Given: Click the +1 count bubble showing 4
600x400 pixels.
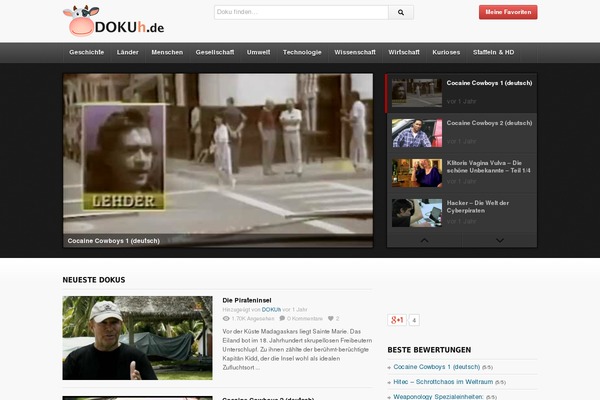Looking at the screenshot, I should (414, 320).
